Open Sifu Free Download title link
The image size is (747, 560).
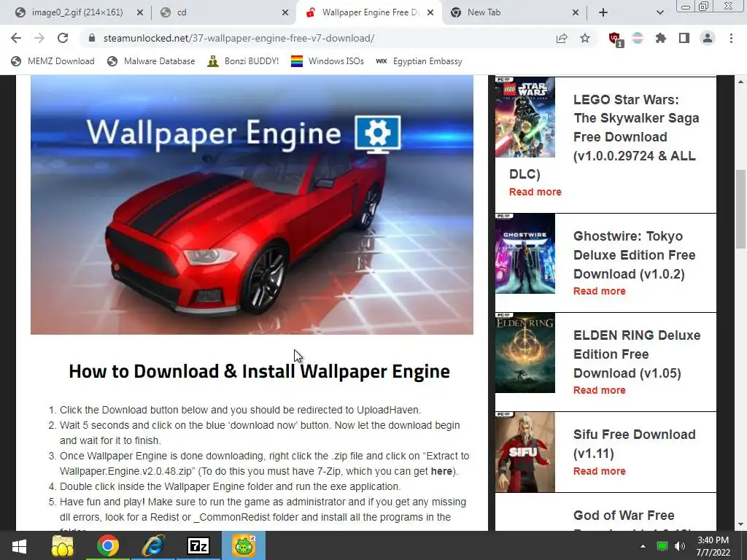[x=634, y=444]
